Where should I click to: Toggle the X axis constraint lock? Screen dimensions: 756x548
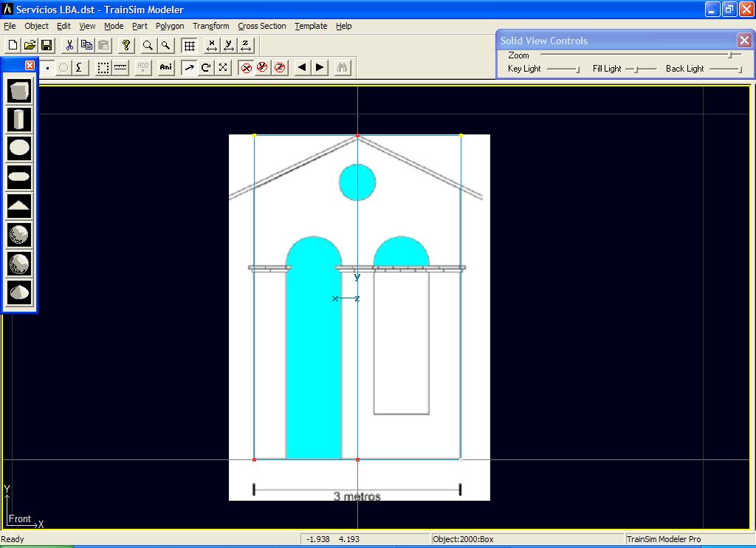247,68
